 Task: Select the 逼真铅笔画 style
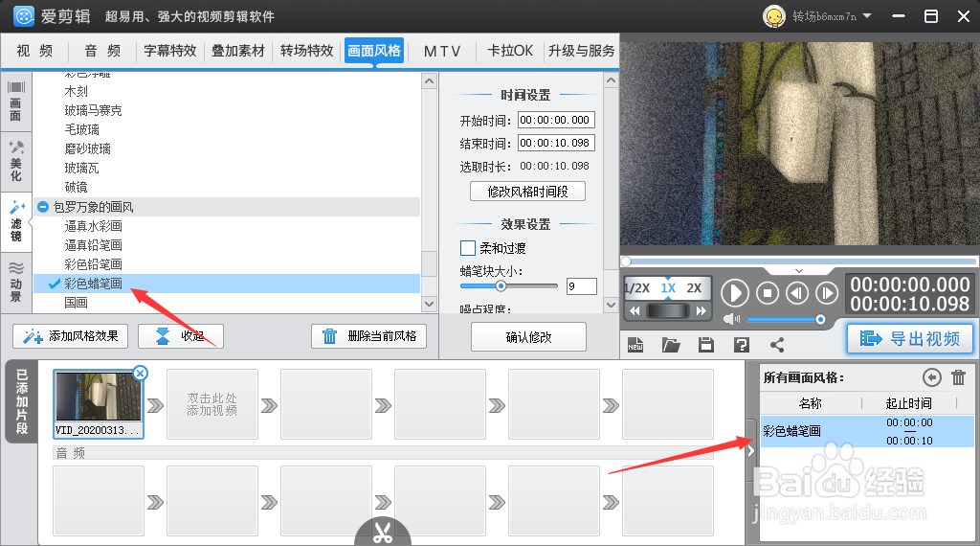[x=93, y=245]
